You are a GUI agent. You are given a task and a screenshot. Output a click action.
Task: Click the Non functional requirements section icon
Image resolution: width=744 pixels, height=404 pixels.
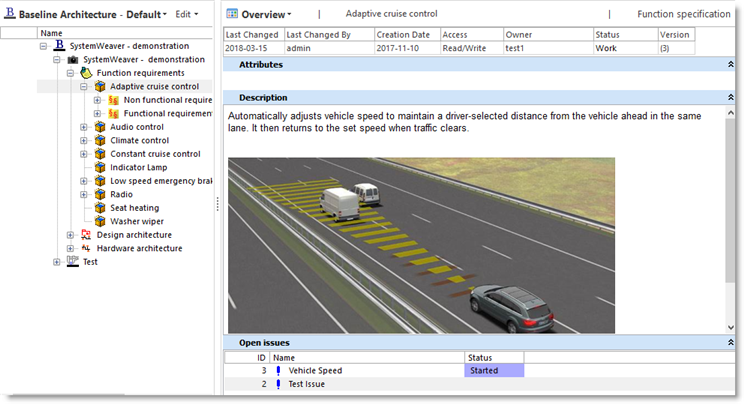pyautogui.click(x=113, y=100)
